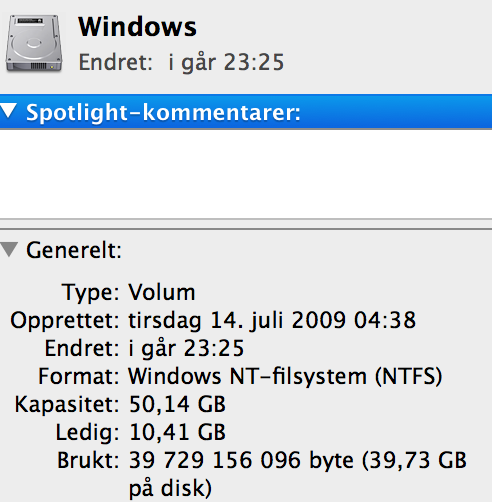Click the Ledig value 10,41 GB

(178, 432)
